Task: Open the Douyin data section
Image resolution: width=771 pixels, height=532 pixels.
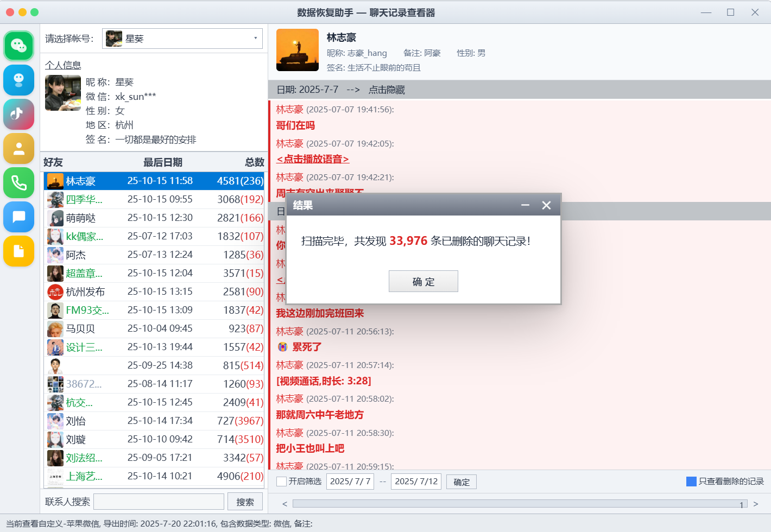Action: [x=18, y=114]
